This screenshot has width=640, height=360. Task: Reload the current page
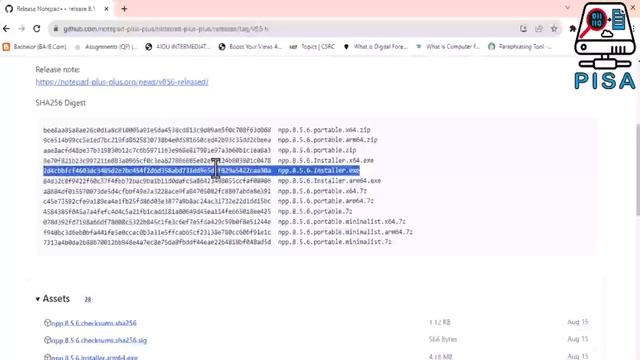[37, 29]
